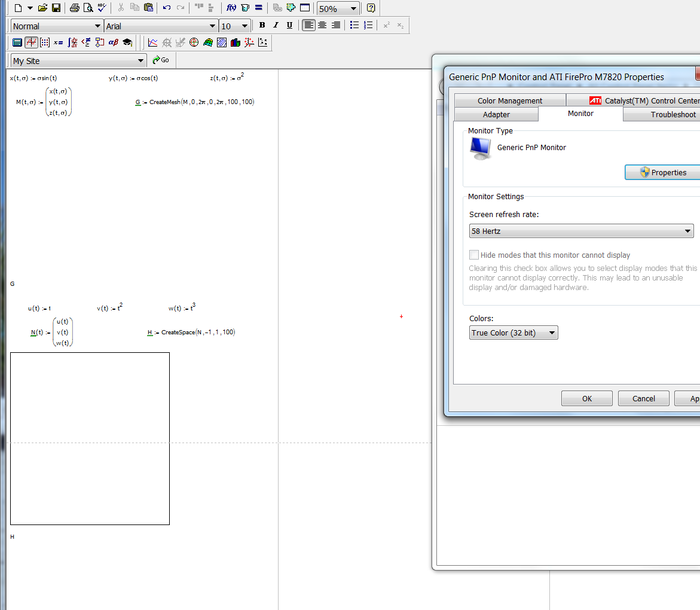Open the Calculator toolbar palette

(x=17, y=42)
